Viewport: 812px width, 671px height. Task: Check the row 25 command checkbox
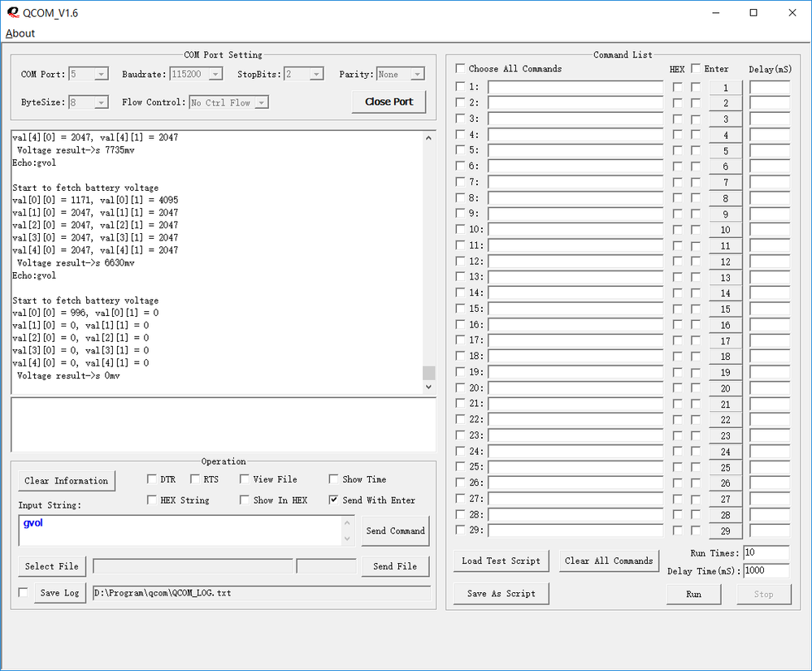460,466
